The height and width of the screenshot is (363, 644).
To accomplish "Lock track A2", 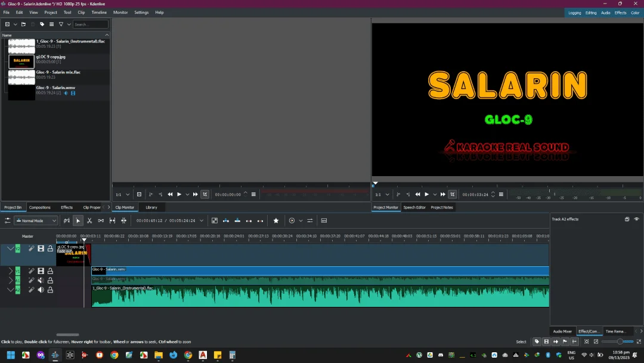I will [50, 290].
